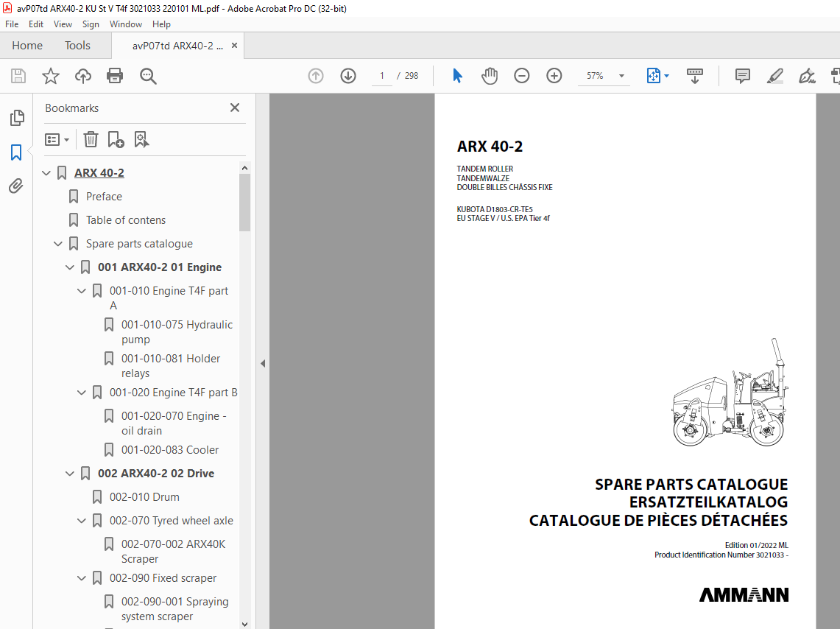Open 002-070-002 ARX40K Scraper bookmark

click(x=173, y=552)
